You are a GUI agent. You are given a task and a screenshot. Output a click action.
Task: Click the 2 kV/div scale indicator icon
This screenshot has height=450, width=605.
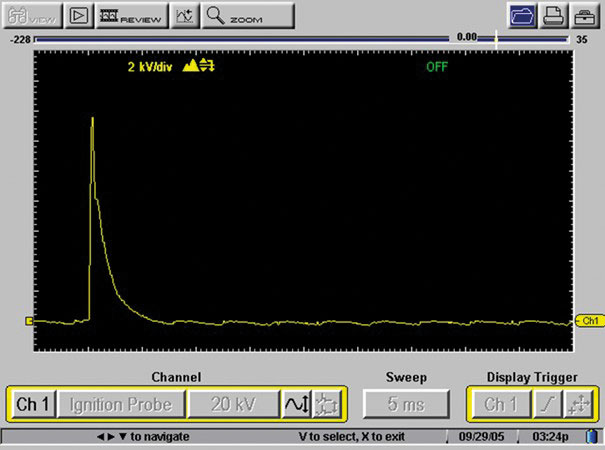point(197,66)
